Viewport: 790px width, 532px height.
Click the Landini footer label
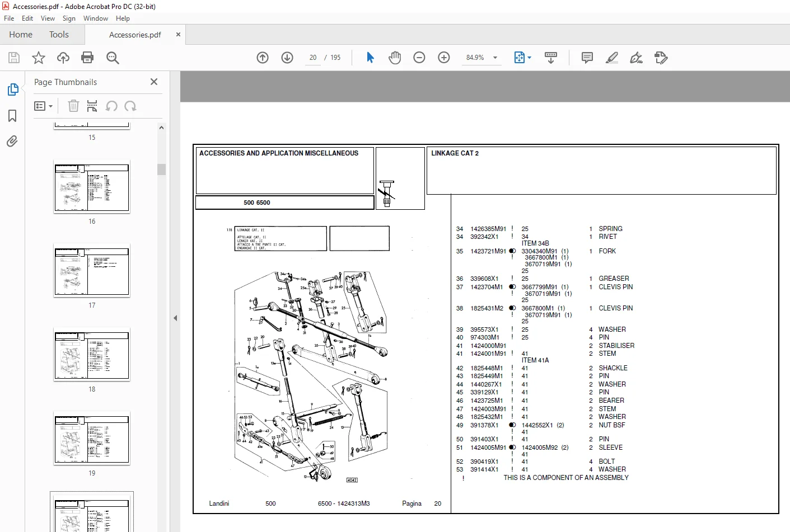coord(219,503)
